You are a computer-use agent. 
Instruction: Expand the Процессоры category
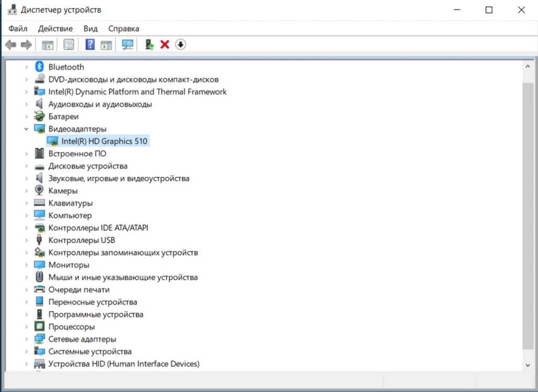26,327
